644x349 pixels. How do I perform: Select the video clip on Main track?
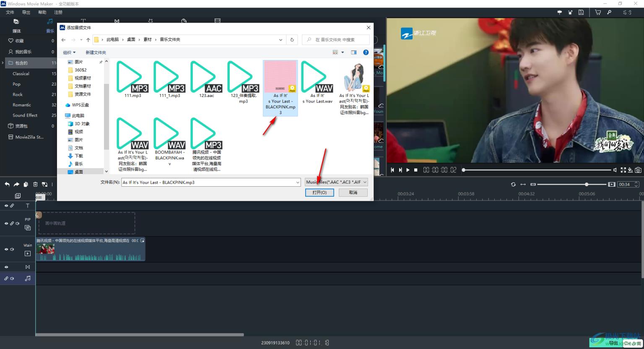[x=90, y=249]
